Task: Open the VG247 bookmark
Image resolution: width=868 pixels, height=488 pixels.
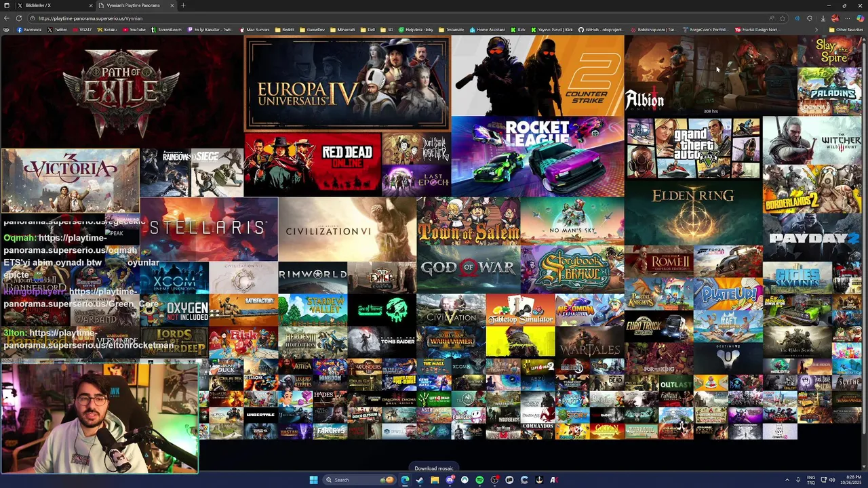Action: (x=82, y=30)
